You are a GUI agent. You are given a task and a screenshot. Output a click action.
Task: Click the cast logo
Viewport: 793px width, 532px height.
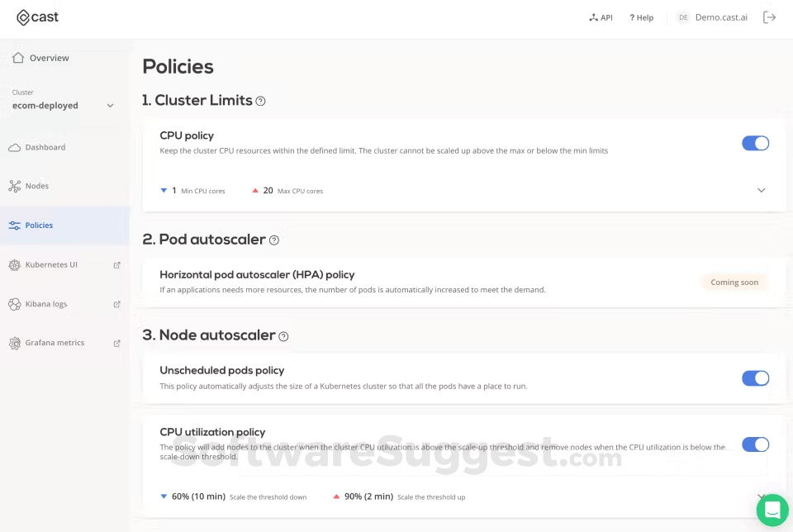(x=36, y=17)
